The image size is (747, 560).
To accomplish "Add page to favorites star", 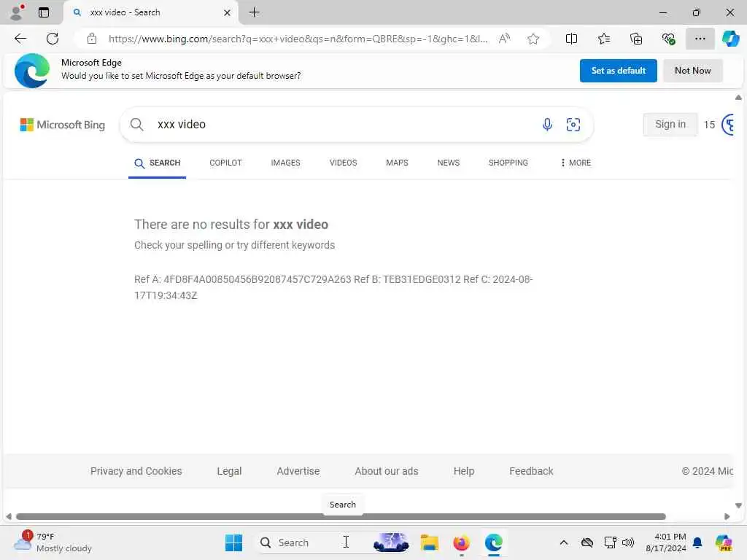I will tap(533, 39).
